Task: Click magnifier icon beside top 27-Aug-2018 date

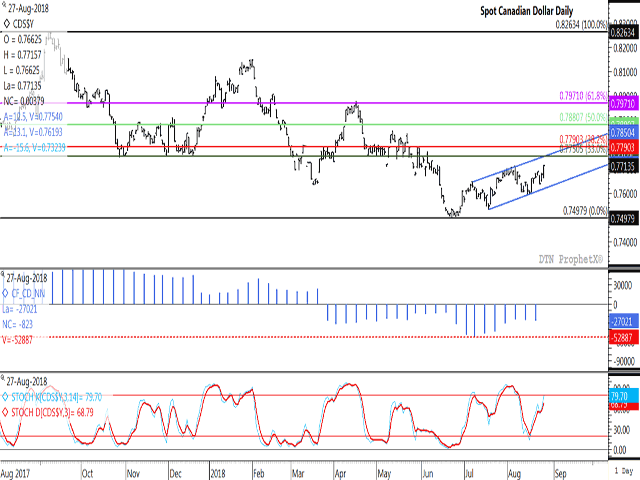Action: tap(4, 4)
